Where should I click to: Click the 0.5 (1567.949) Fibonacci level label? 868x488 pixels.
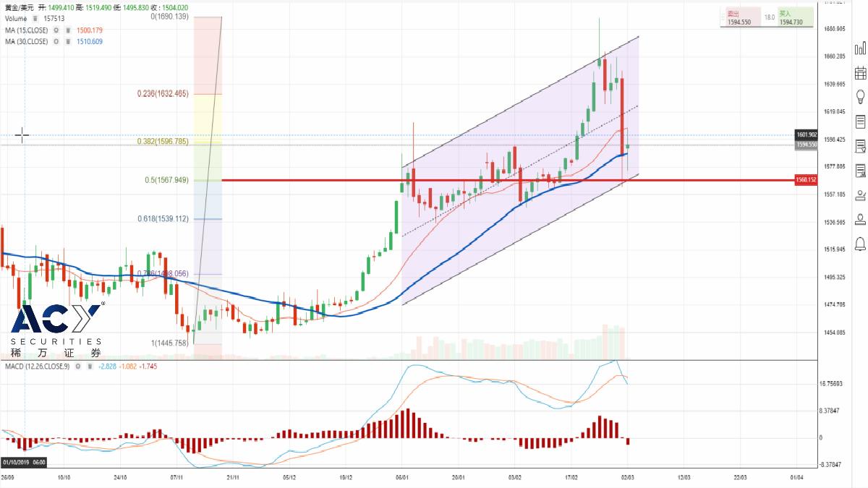(x=164, y=180)
